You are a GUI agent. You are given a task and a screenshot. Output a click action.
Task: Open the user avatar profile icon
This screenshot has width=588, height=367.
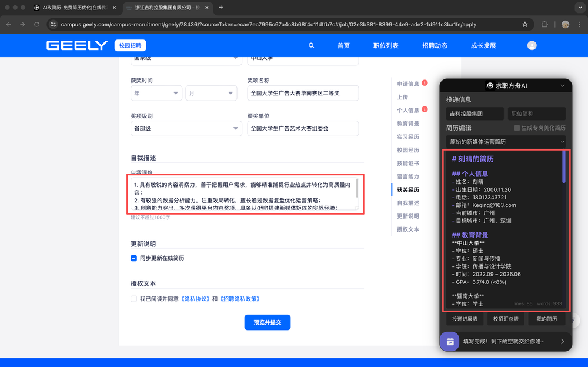point(532,46)
